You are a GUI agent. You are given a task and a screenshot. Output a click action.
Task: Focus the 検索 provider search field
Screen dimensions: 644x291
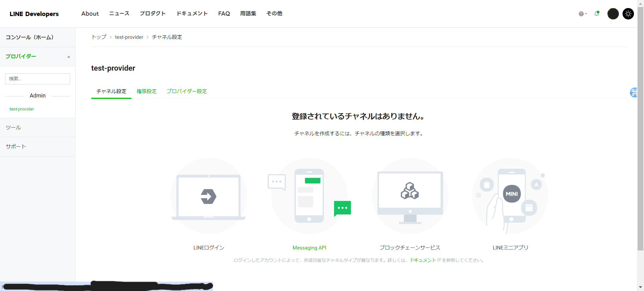coord(38,79)
